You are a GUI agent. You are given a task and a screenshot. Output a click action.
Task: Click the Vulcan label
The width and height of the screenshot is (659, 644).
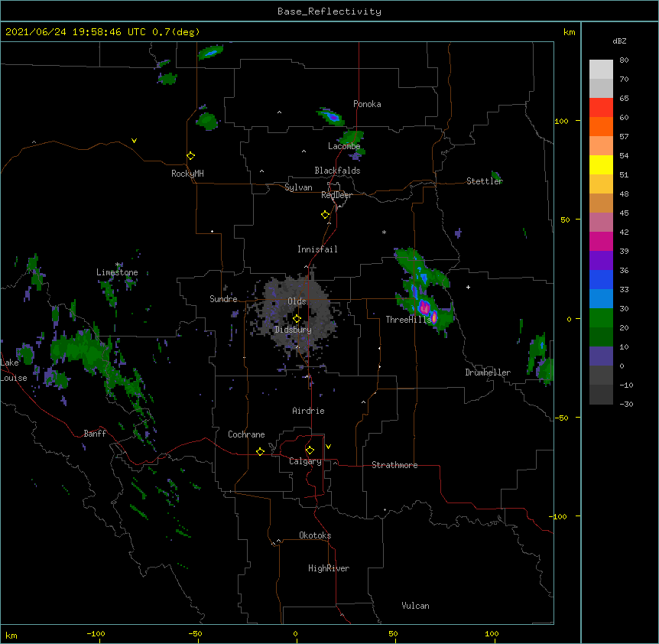(415, 606)
